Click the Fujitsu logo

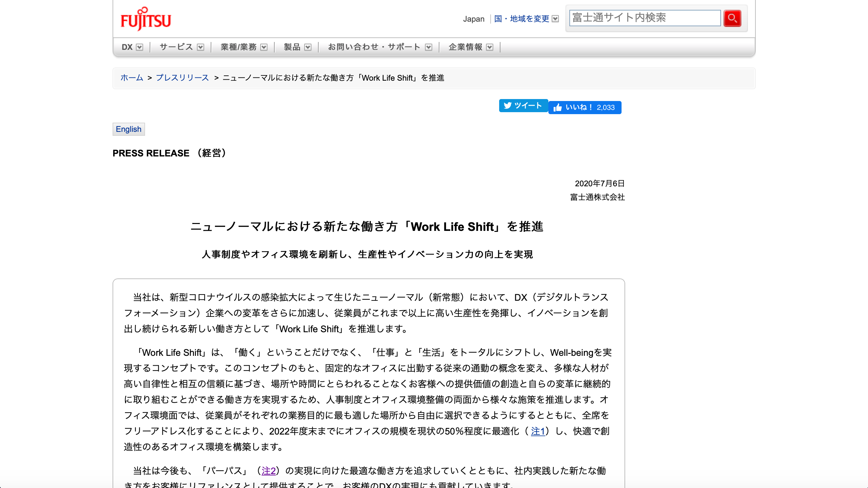click(x=146, y=19)
